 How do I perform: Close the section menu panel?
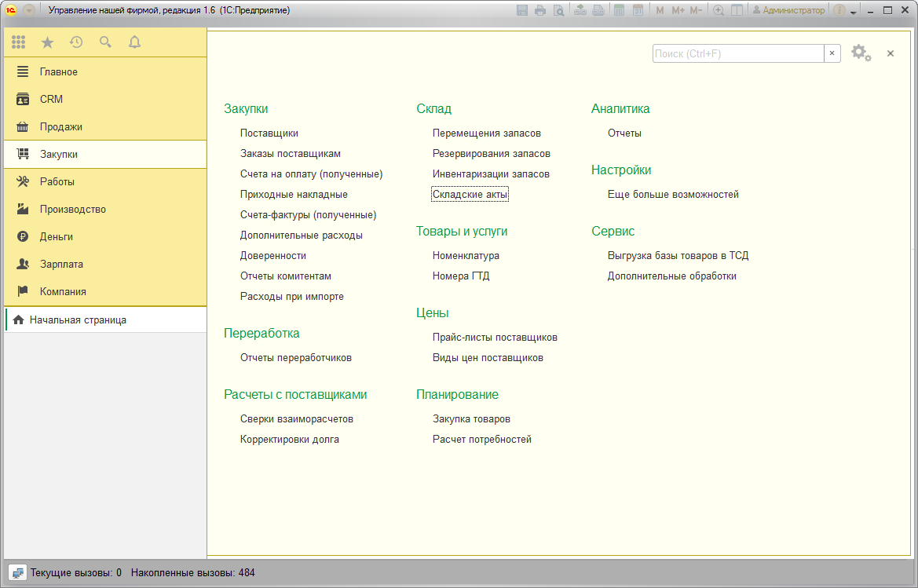pos(891,53)
